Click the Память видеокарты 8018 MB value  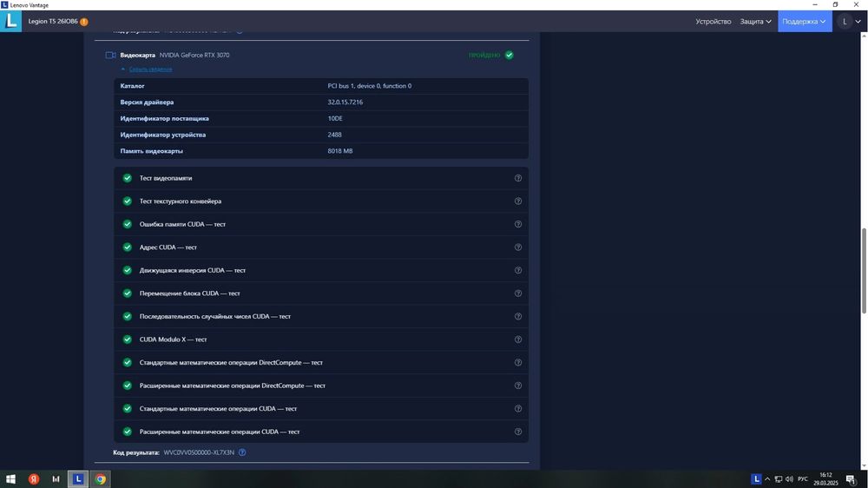click(x=340, y=151)
